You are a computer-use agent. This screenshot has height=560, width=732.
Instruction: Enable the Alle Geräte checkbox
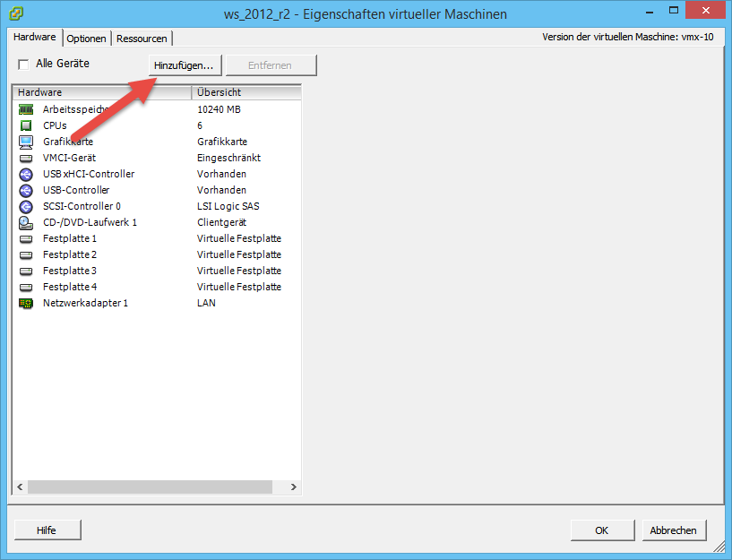tap(24, 65)
